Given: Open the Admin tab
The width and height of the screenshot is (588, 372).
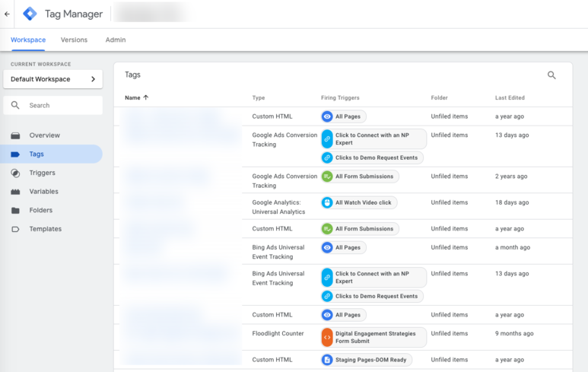Looking at the screenshot, I should [x=116, y=40].
